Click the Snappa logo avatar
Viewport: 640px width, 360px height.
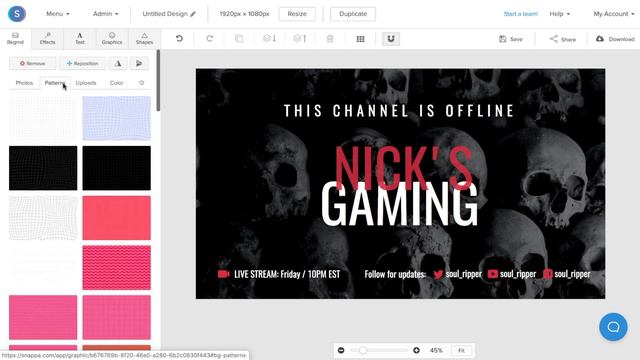pyautogui.click(x=17, y=13)
